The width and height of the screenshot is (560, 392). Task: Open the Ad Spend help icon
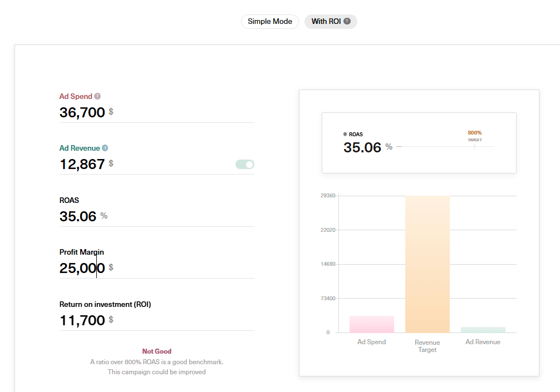97,96
